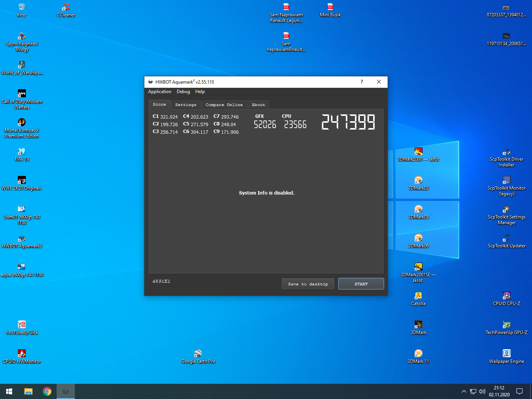This screenshot has width=532, height=399.
Task: Launch Google Chrome from taskbar
Action: point(47,391)
